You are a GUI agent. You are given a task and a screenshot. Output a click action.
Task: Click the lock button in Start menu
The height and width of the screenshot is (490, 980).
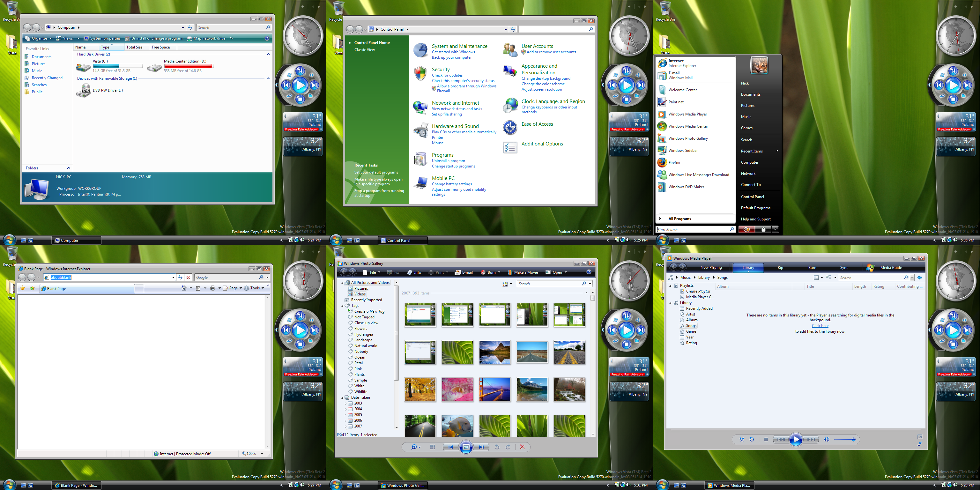pyautogui.click(x=763, y=229)
